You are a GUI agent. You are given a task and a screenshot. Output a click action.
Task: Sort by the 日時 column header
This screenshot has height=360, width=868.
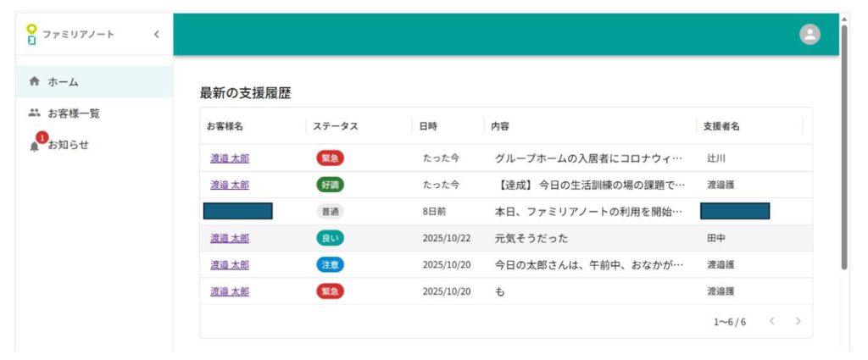point(428,126)
